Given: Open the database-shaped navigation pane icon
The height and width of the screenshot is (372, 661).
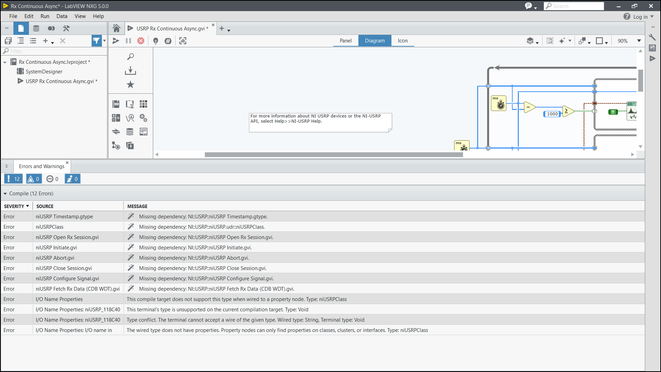Looking at the screenshot, I should [36, 28].
